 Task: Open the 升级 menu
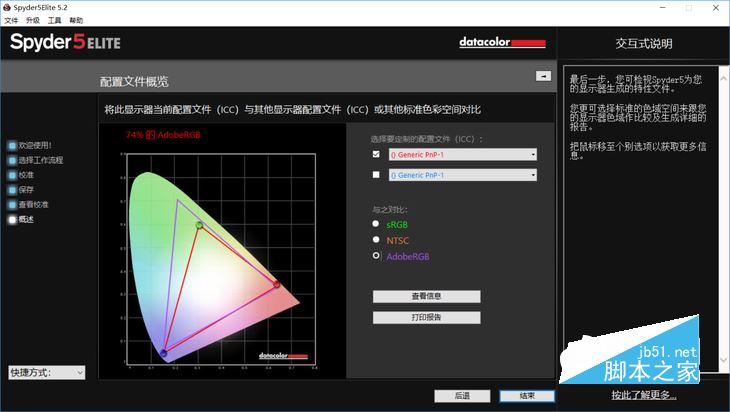click(x=33, y=20)
